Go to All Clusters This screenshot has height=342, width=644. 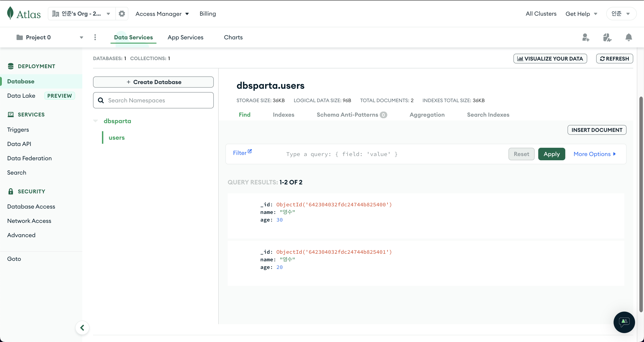tap(541, 13)
